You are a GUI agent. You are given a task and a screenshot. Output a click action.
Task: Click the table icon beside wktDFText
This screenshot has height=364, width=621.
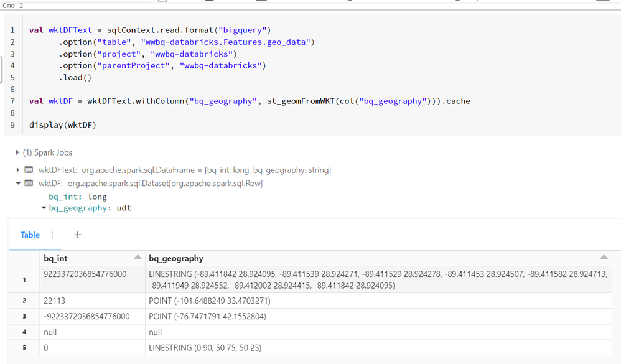pos(29,170)
